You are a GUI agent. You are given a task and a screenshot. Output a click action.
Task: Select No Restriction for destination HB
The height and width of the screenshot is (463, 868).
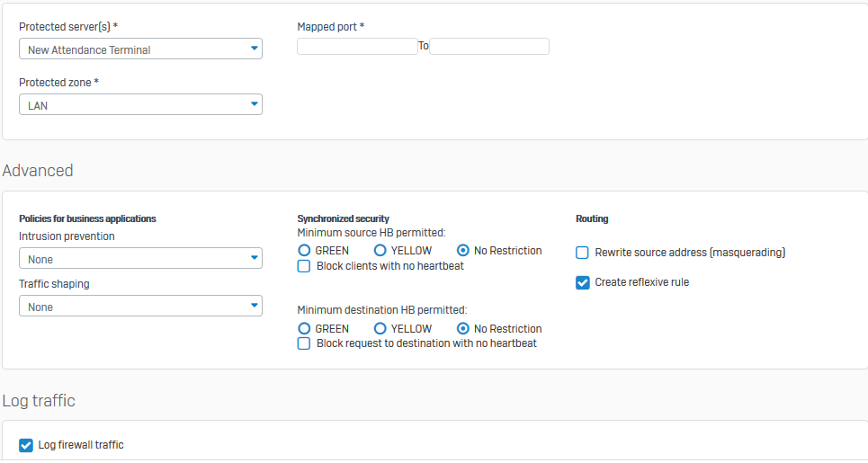(x=463, y=329)
